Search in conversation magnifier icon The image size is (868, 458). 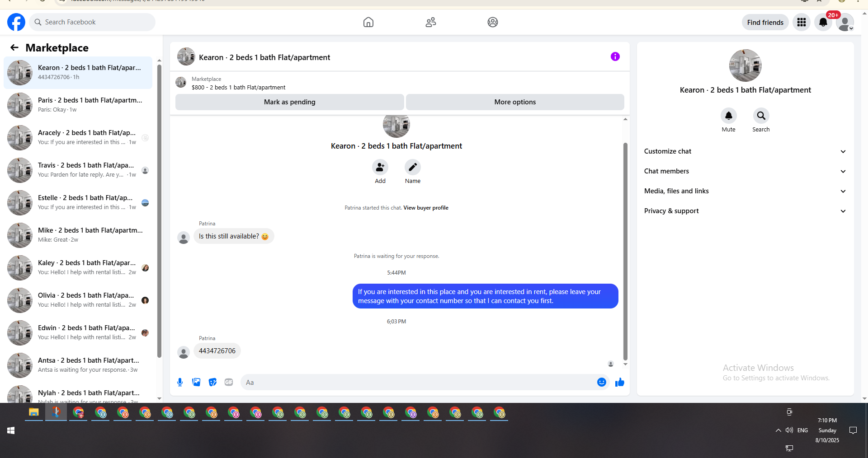click(761, 116)
